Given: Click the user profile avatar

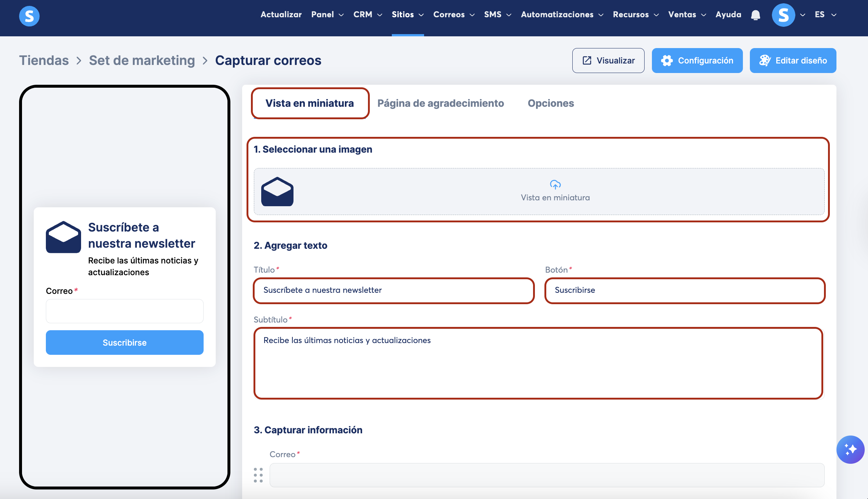Looking at the screenshot, I should pos(783,15).
